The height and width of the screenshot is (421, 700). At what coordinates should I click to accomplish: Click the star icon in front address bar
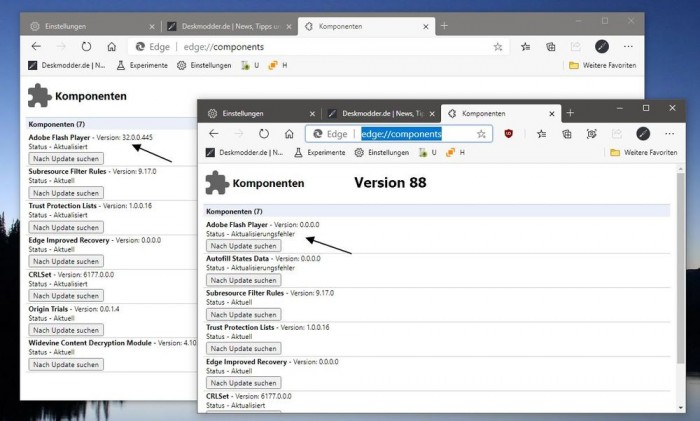[x=481, y=133]
